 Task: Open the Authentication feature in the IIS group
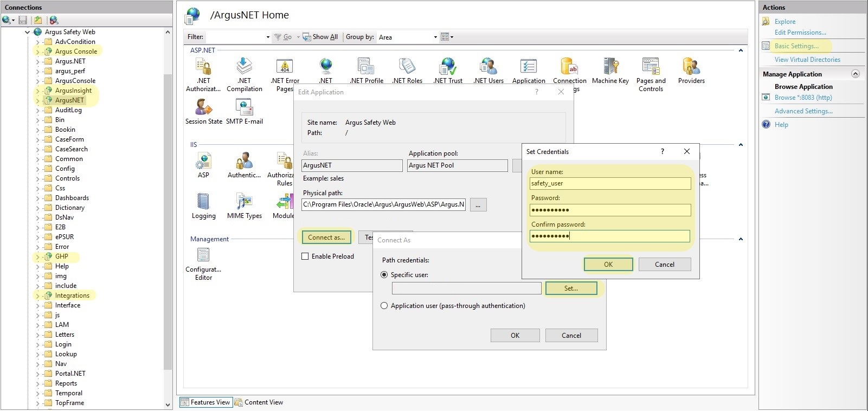(x=244, y=165)
